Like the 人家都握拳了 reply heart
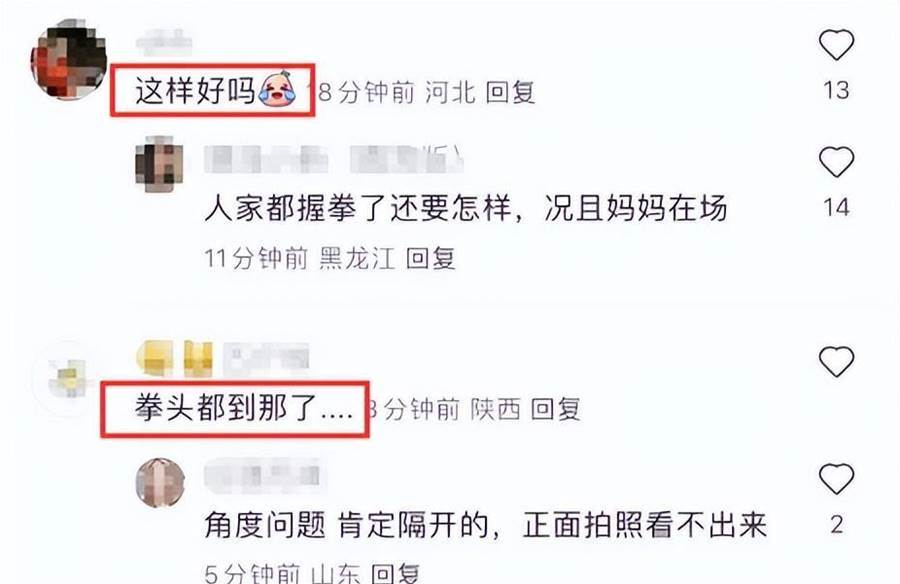The width and height of the screenshot is (900, 584). (x=836, y=161)
